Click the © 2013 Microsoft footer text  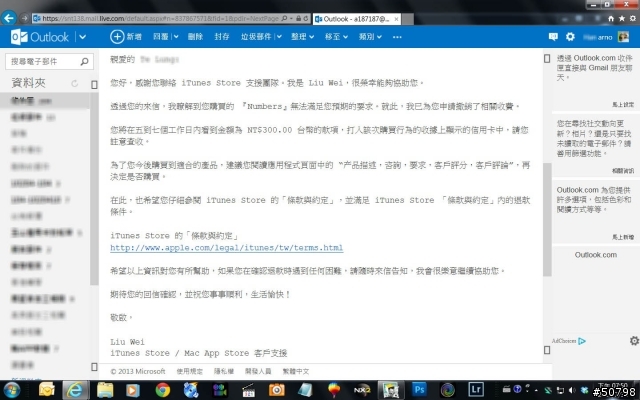pos(138,371)
